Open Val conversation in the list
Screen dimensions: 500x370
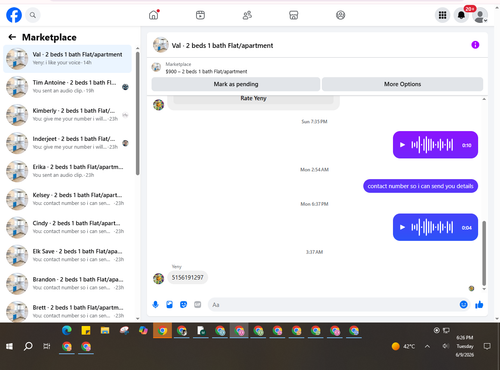pos(67,59)
